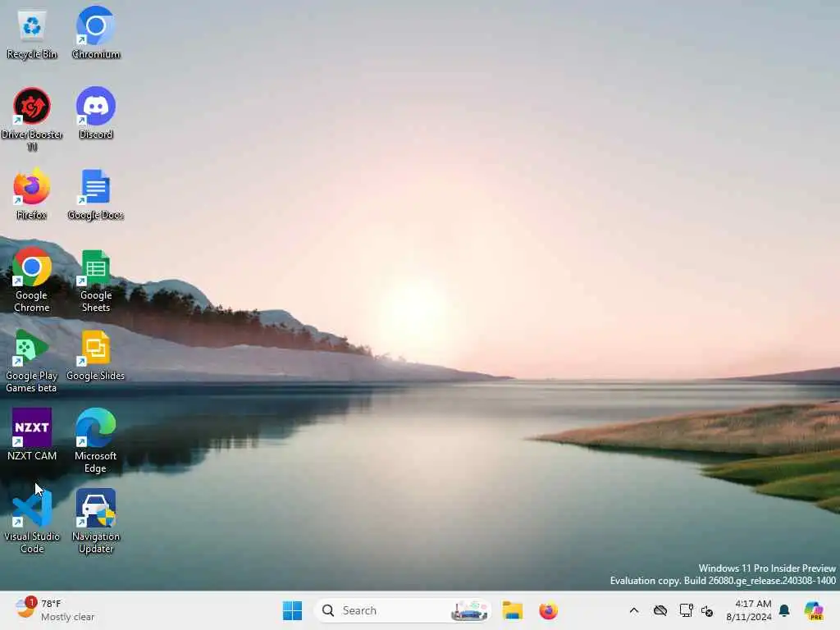Show hidden system tray icons
This screenshot has height=630, width=840.
[x=634, y=610]
